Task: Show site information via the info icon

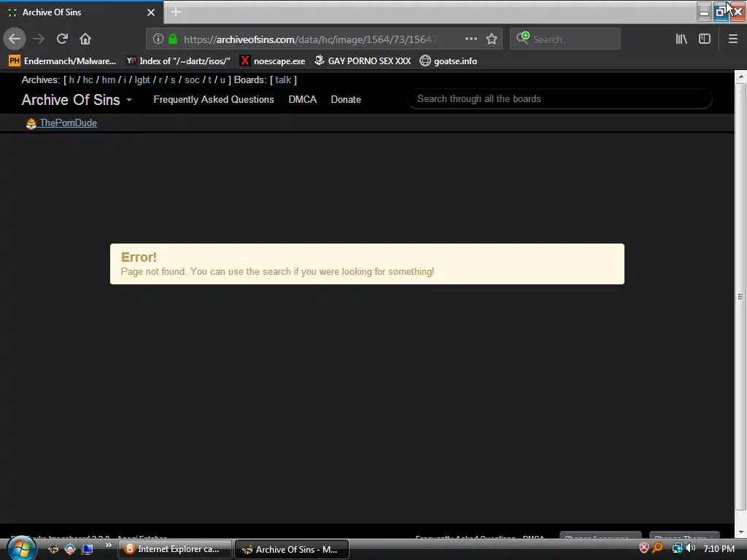Action: tap(158, 39)
